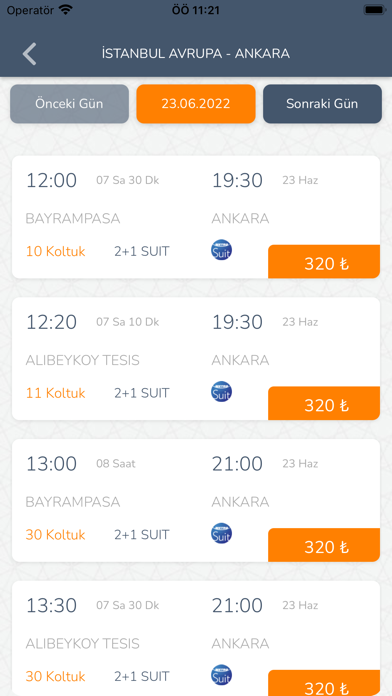Screen dimensions: 392x696
Task: Tap the İstanbul Avrupa - Ankara title
Action: (196, 54)
